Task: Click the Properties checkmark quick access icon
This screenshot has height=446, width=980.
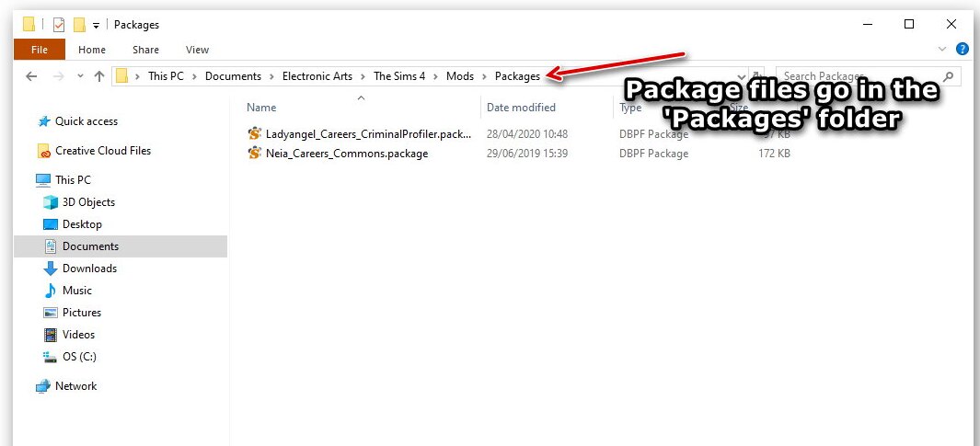Action: (x=58, y=25)
